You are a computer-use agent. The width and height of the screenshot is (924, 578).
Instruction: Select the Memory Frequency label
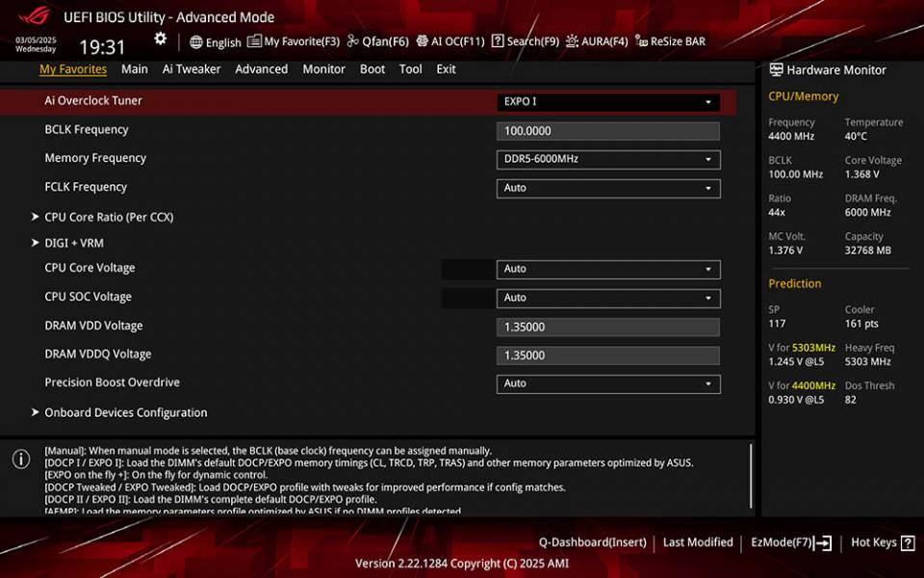[x=95, y=158]
